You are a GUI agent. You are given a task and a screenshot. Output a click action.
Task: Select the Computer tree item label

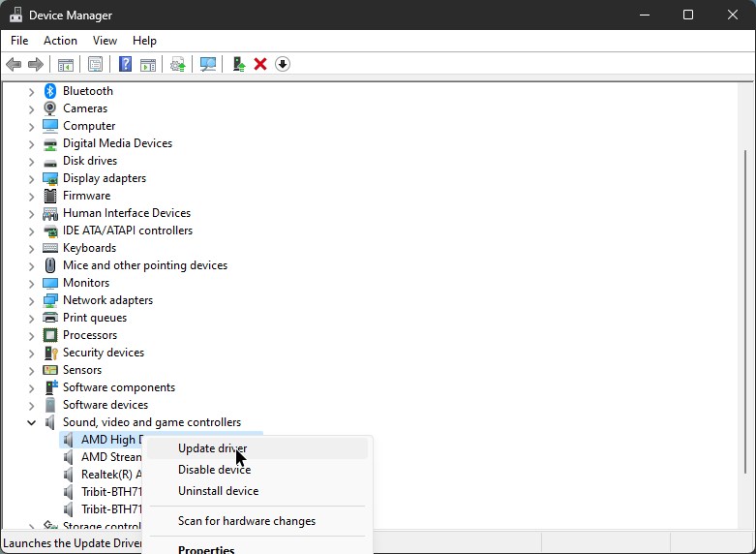point(89,126)
